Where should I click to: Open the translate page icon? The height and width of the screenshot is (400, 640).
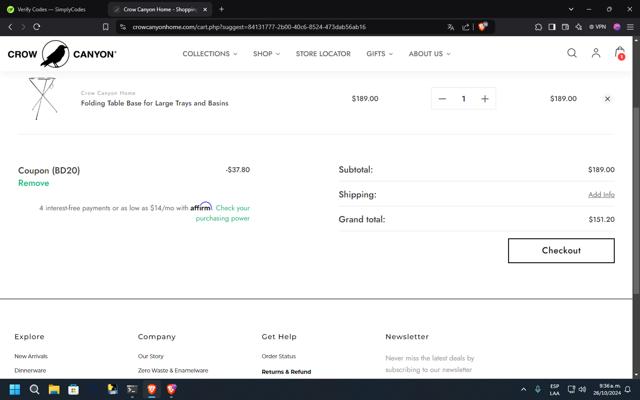[x=451, y=27]
